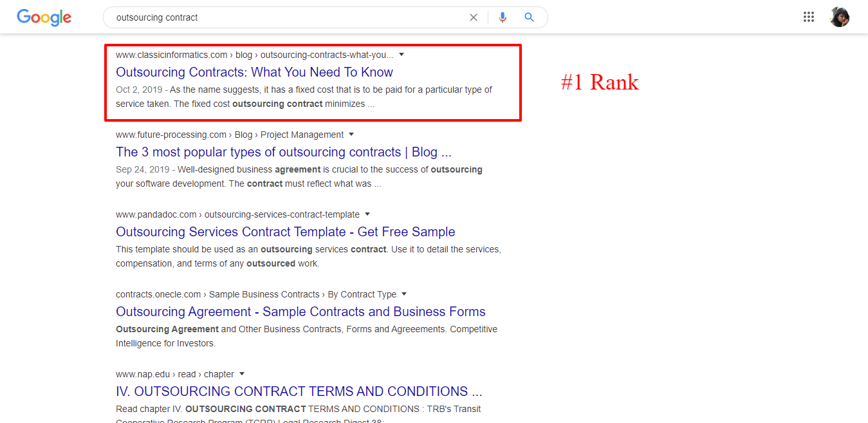Open the Google apps grid
The height and width of the screenshot is (423, 868).
[809, 17]
